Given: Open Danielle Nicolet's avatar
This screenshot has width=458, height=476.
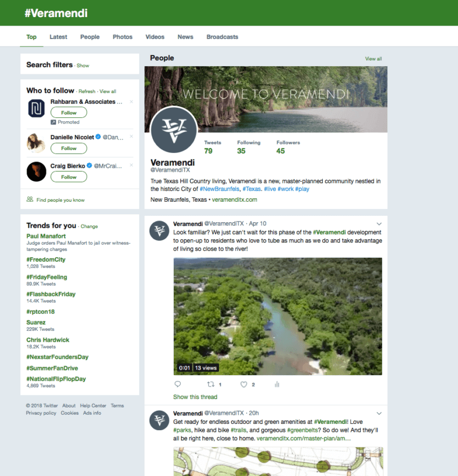Looking at the screenshot, I should pyautogui.click(x=36, y=143).
